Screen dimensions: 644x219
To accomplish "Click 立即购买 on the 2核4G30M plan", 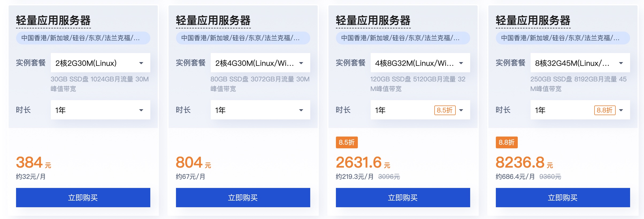I will (243, 197).
